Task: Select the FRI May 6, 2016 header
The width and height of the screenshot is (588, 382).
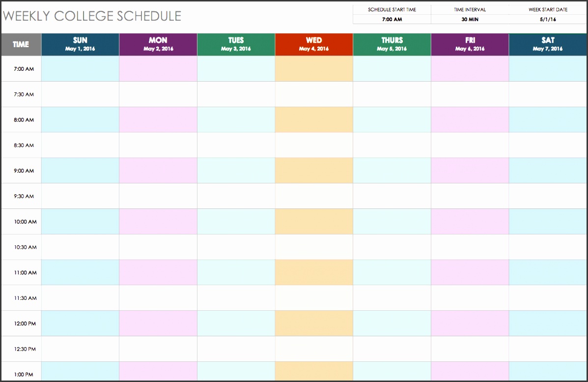Action: click(470, 44)
